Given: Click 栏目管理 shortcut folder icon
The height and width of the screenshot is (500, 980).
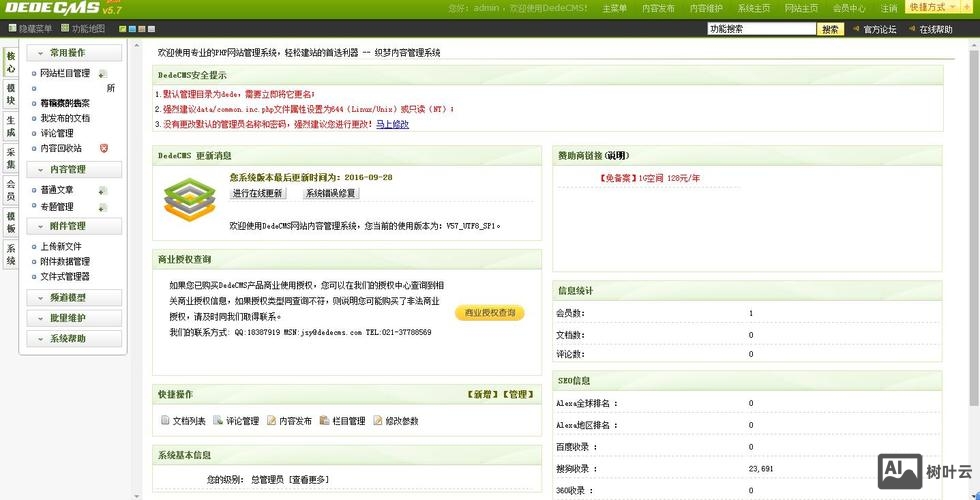Looking at the screenshot, I should (x=324, y=421).
